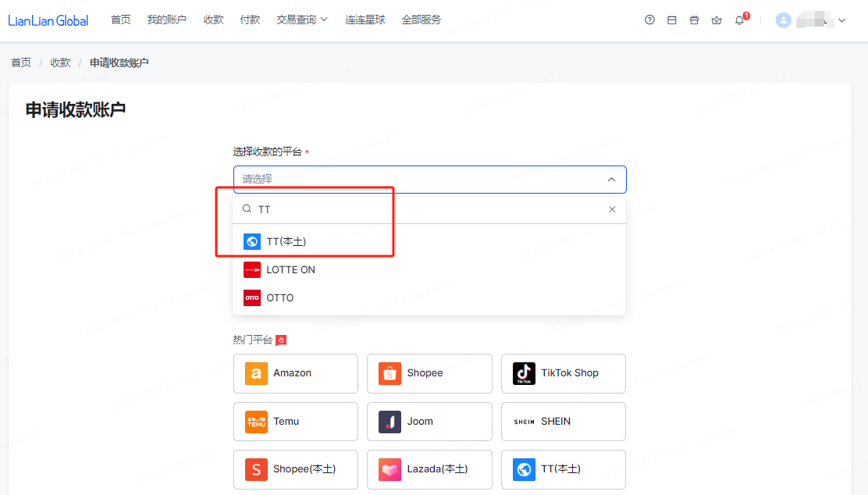The width and height of the screenshot is (868, 495).
Task: Open the 收款 menu item
Action: coord(213,20)
